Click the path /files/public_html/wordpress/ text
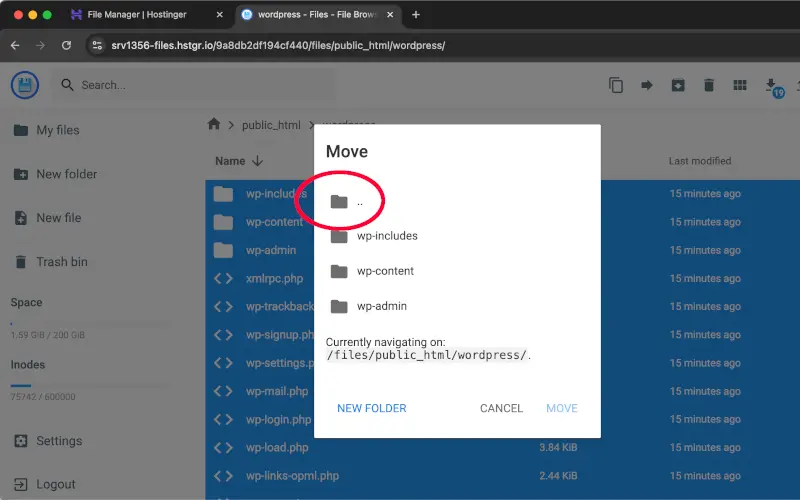Screen dimensions: 800x500 pyautogui.click(x=427, y=355)
